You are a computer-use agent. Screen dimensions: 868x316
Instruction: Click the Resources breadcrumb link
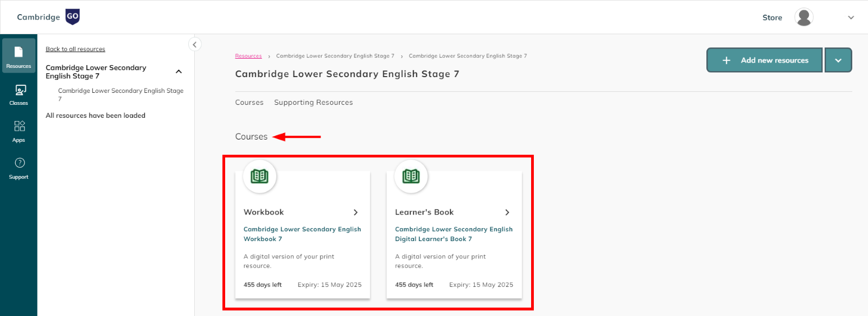pos(248,56)
